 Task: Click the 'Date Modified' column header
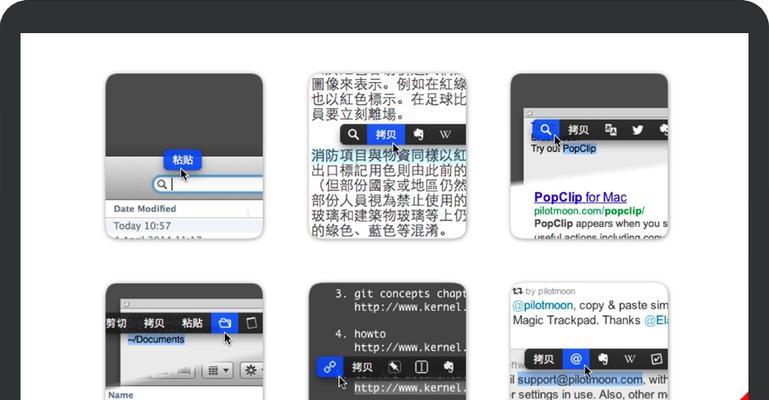(145, 208)
